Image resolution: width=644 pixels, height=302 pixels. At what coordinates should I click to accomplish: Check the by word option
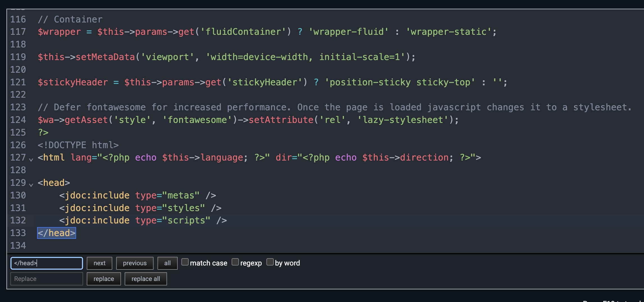point(270,262)
